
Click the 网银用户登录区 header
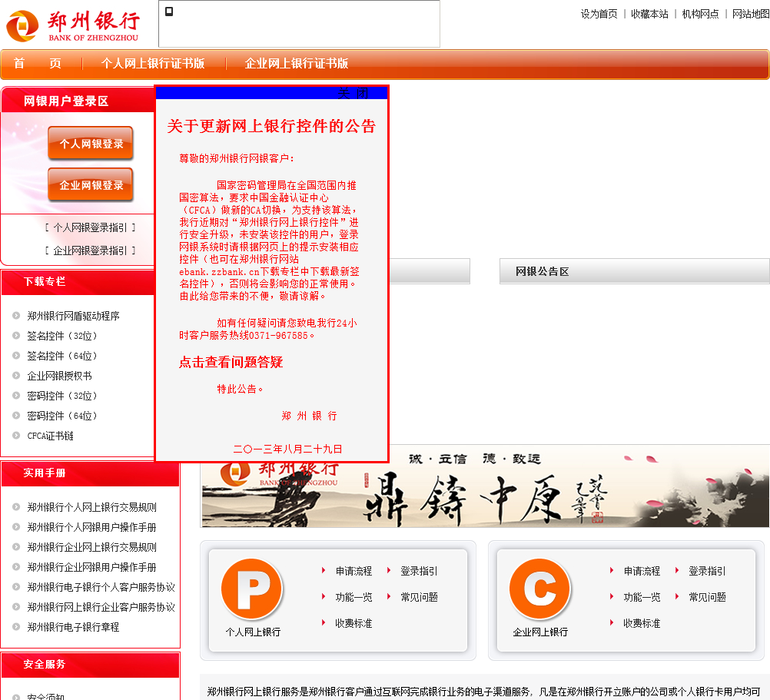coord(78,101)
